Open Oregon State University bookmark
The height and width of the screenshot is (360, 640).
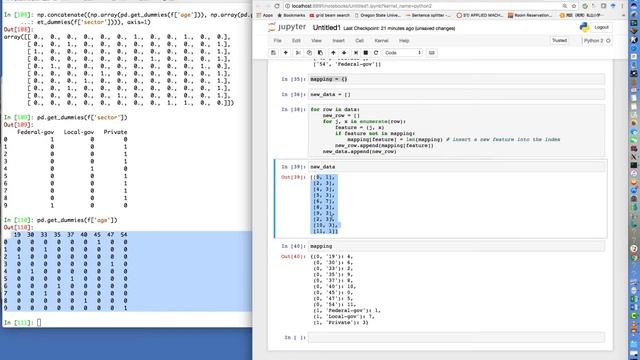[378, 15]
